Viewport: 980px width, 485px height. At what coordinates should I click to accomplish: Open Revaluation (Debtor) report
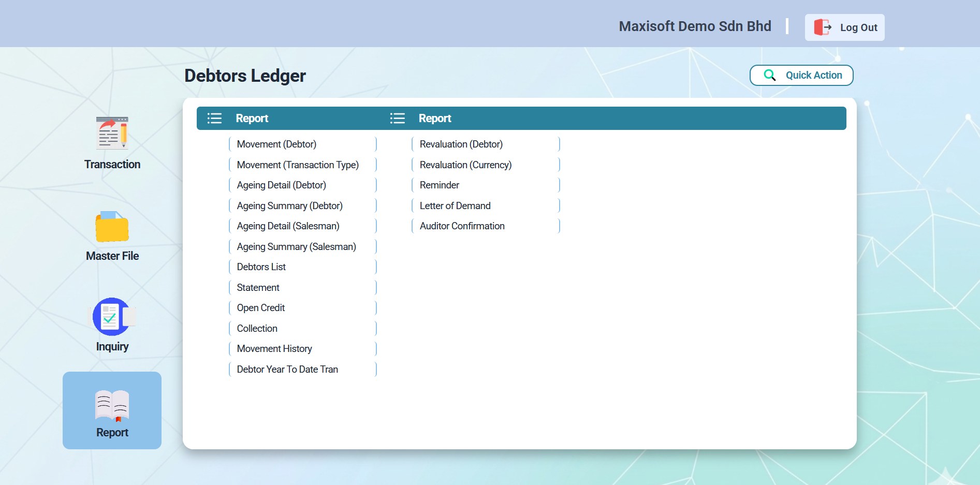point(486,144)
